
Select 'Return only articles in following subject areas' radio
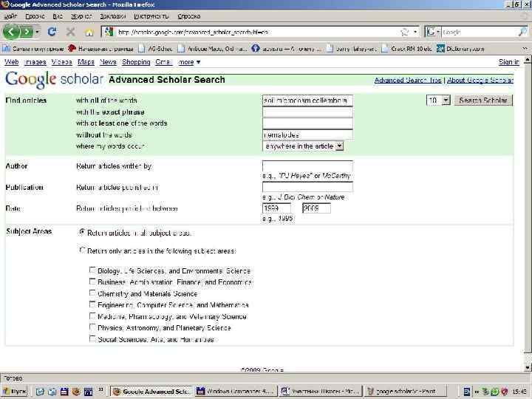point(82,250)
